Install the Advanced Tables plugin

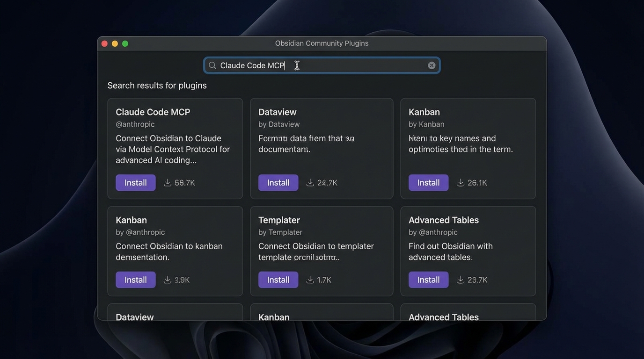428,280
